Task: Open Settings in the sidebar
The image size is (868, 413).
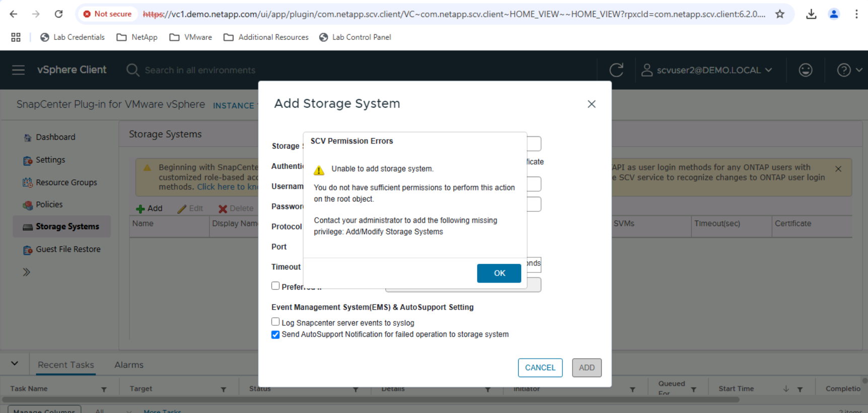Action: [x=50, y=160]
